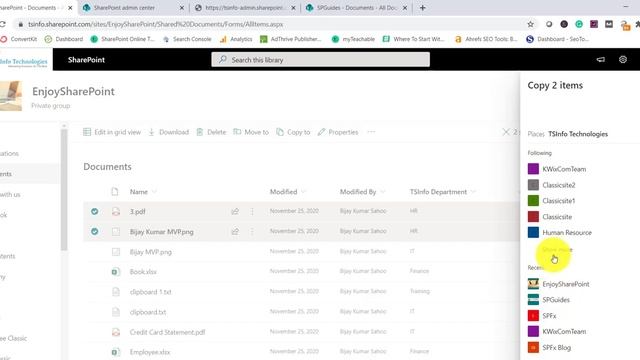This screenshot has height=360, width=640.
Task: Open more actions for Bijay Kumar MVP.png
Action: [x=252, y=231]
